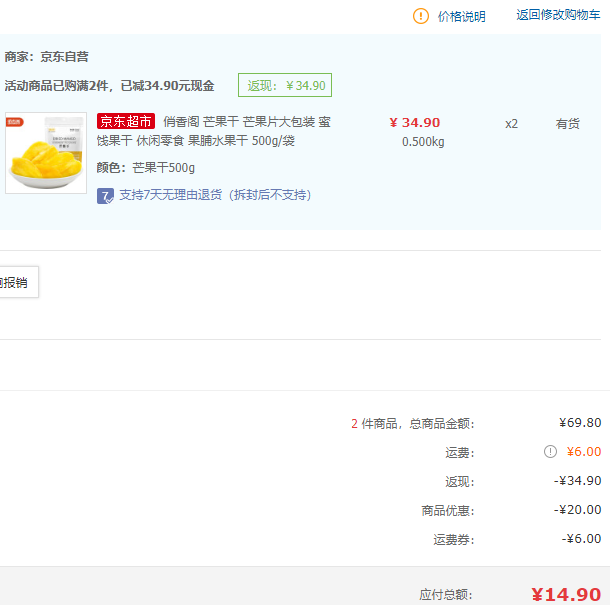Screen dimensions: 610x605
Task: Click the x2 quantity indicator
Action: tap(511, 124)
